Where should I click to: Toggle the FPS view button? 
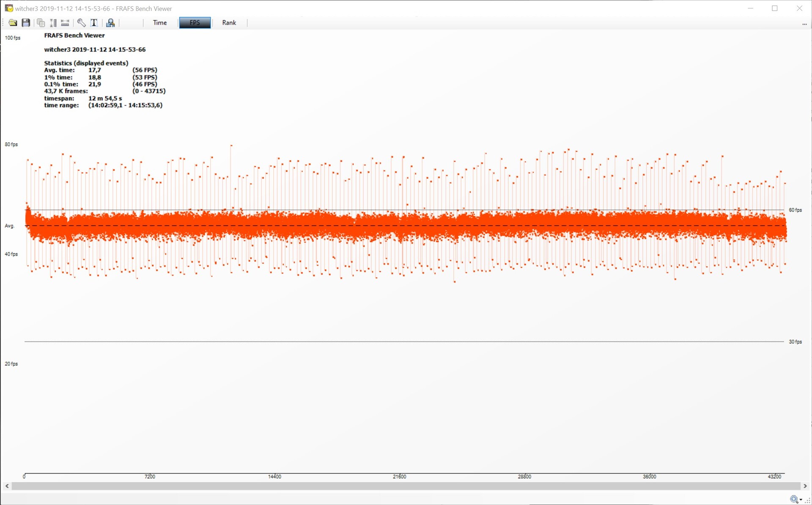tap(195, 23)
